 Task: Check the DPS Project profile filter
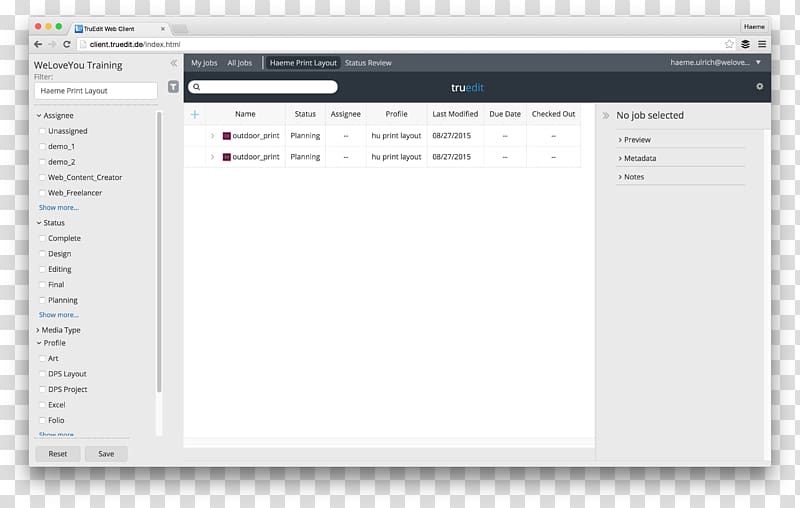tap(42, 389)
